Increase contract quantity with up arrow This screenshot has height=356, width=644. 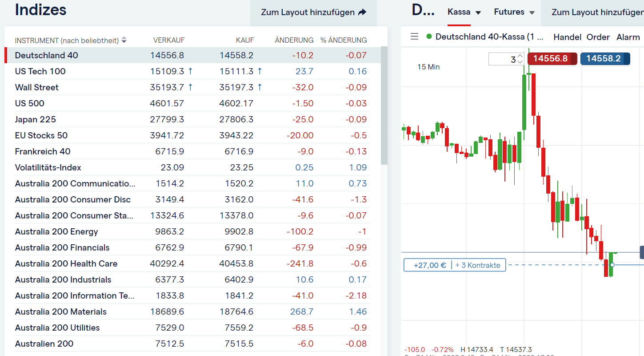coord(520,56)
